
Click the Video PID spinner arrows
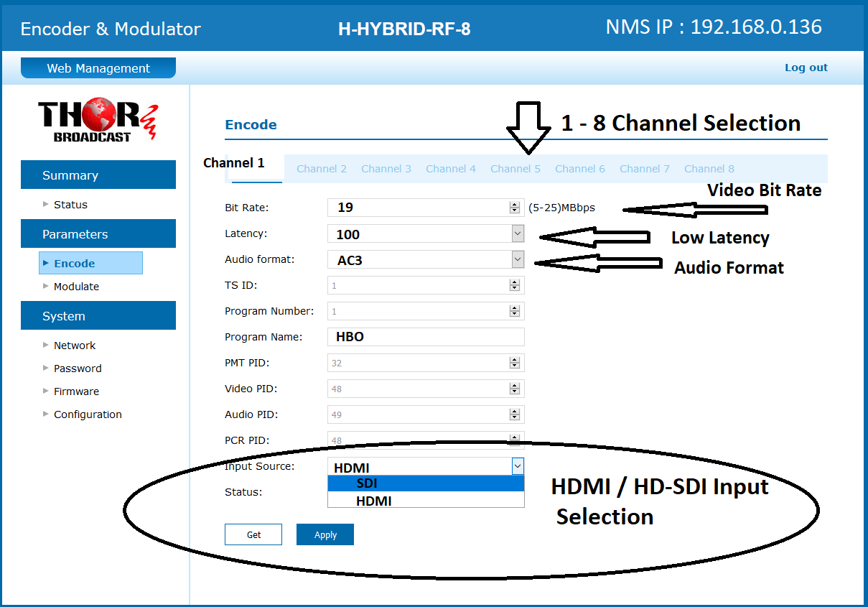tap(514, 389)
